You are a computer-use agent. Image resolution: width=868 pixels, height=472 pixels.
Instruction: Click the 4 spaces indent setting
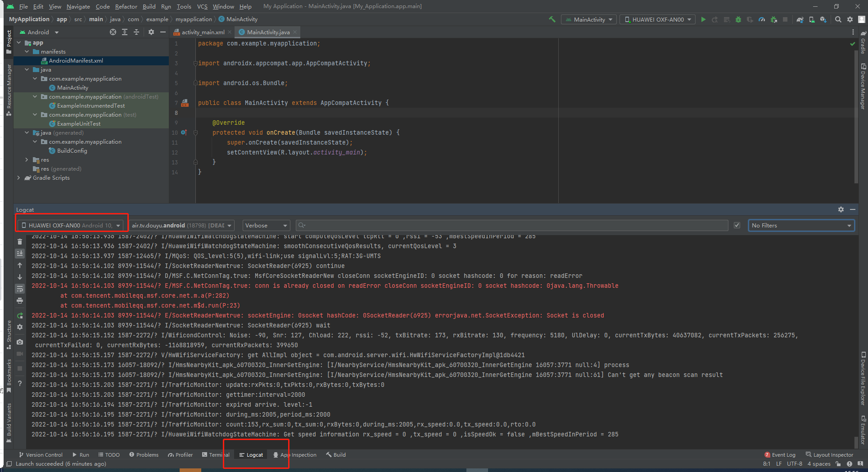click(819, 464)
